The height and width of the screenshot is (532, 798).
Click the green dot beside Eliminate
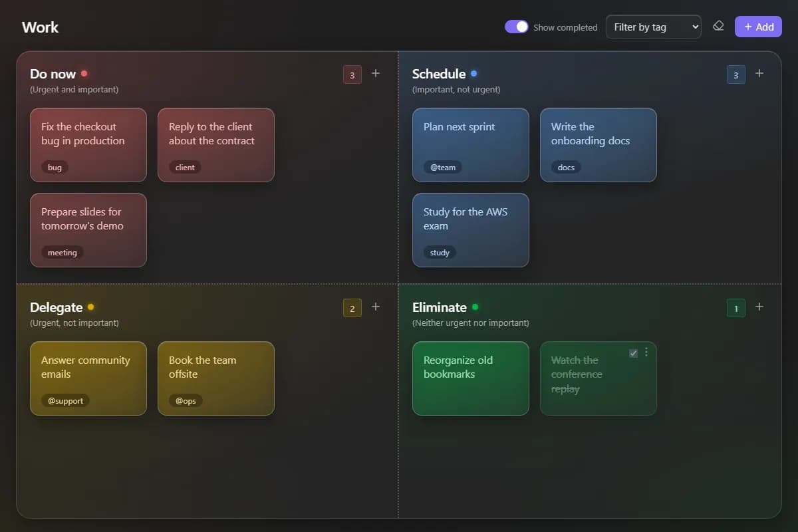(x=475, y=307)
